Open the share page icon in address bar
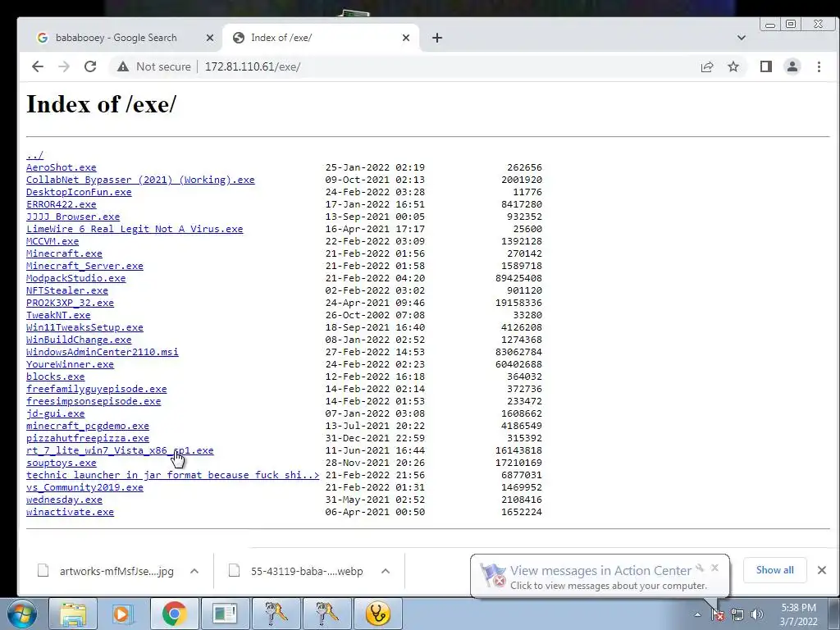The image size is (840, 630). point(707,66)
